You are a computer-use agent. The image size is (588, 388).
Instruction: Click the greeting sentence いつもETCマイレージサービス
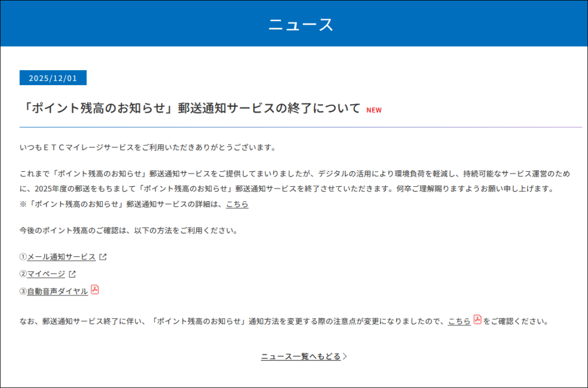click(148, 148)
